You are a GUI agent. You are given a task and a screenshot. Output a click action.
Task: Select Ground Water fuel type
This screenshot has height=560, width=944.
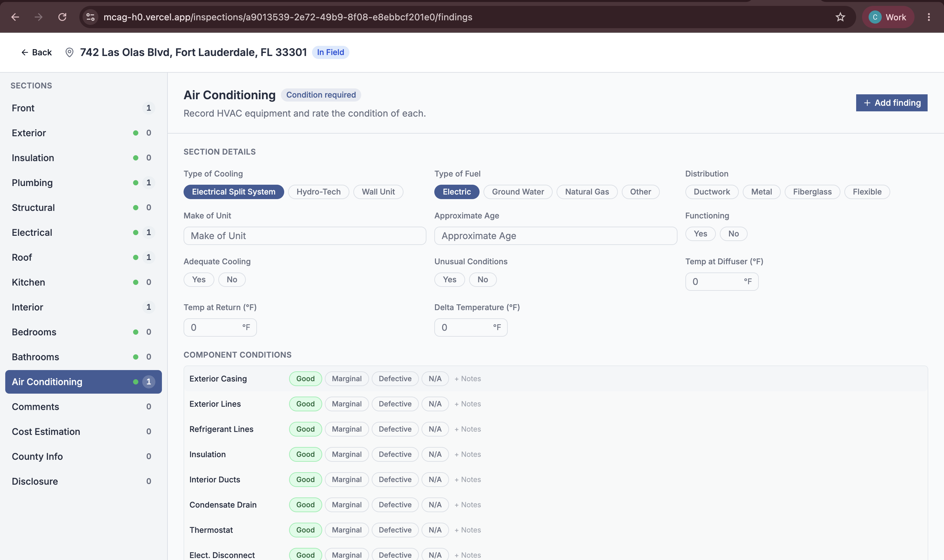pos(518,192)
